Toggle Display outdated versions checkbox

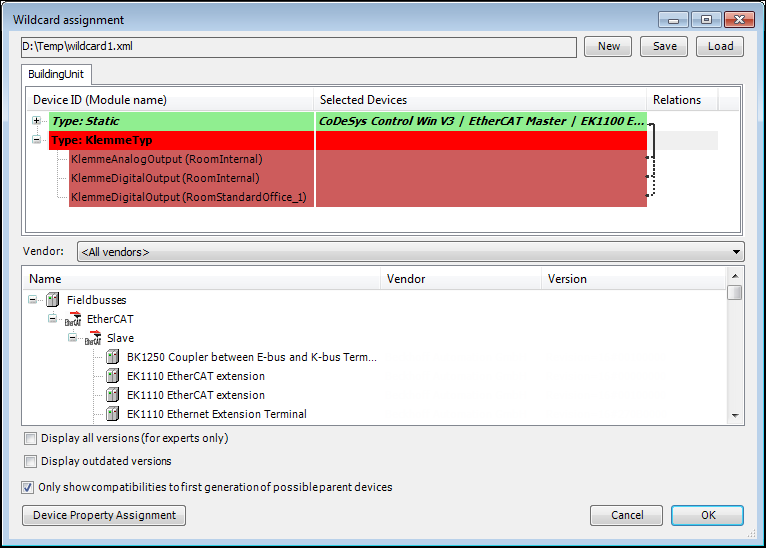[31, 461]
